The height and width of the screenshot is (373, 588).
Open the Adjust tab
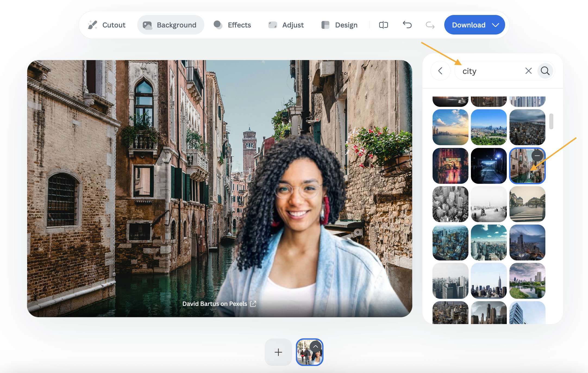click(286, 25)
